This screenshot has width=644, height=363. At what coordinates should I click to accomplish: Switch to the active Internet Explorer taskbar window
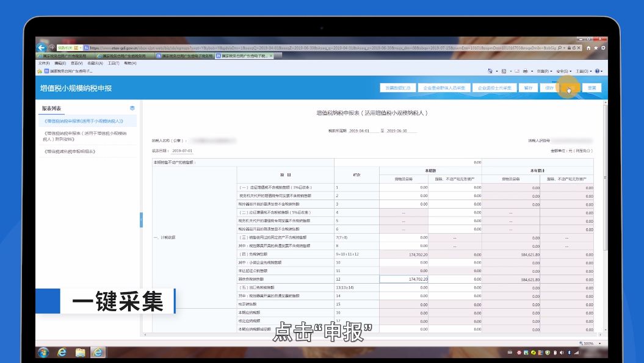point(98,352)
